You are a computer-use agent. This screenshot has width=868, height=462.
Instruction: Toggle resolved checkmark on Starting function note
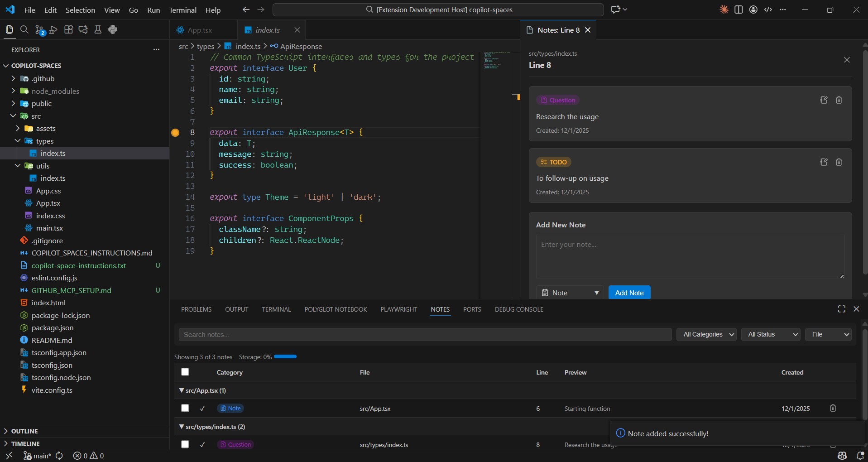202,409
